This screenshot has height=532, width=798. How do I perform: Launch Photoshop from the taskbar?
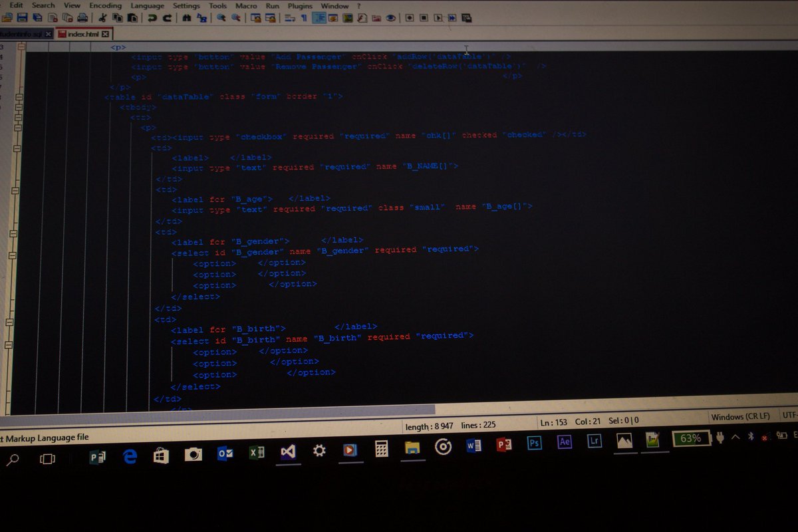coord(534,443)
